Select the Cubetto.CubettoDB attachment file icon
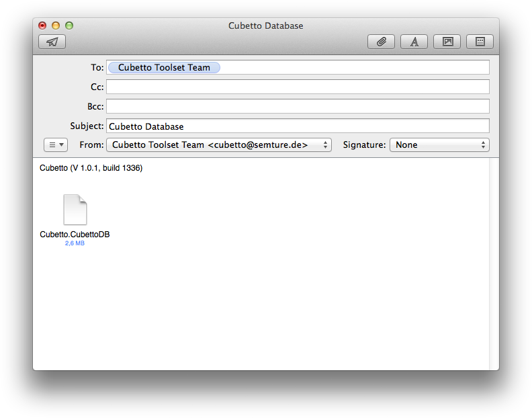Screen dimensions: 532x418 coord(75,210)
